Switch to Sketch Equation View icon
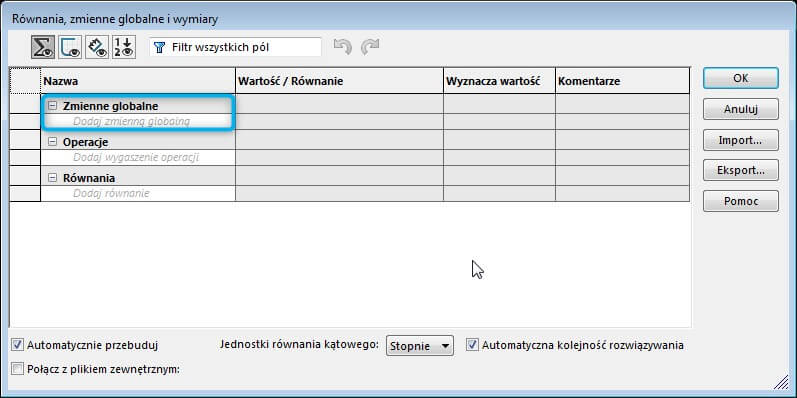The image size is (797, 398). (x=70, y=48)
